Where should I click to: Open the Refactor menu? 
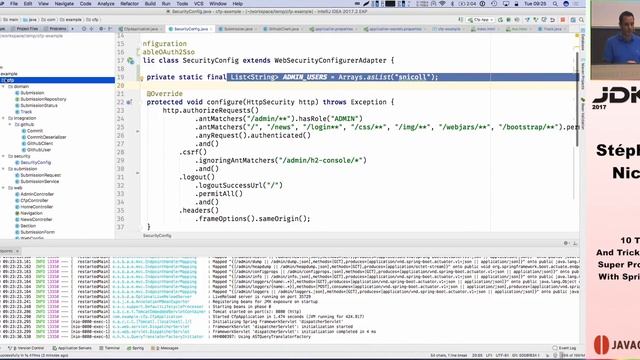(129, 4)
